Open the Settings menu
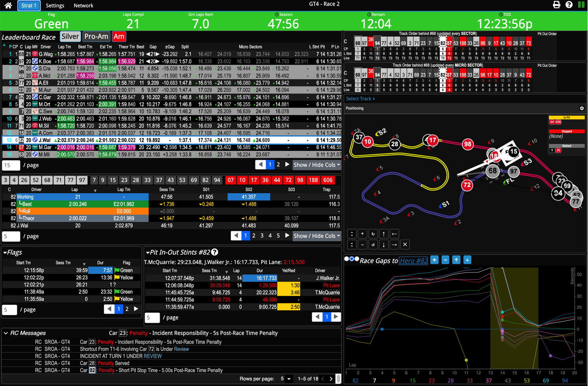The width and height of the screenshot is (588, 386). [x=55, y=6]
